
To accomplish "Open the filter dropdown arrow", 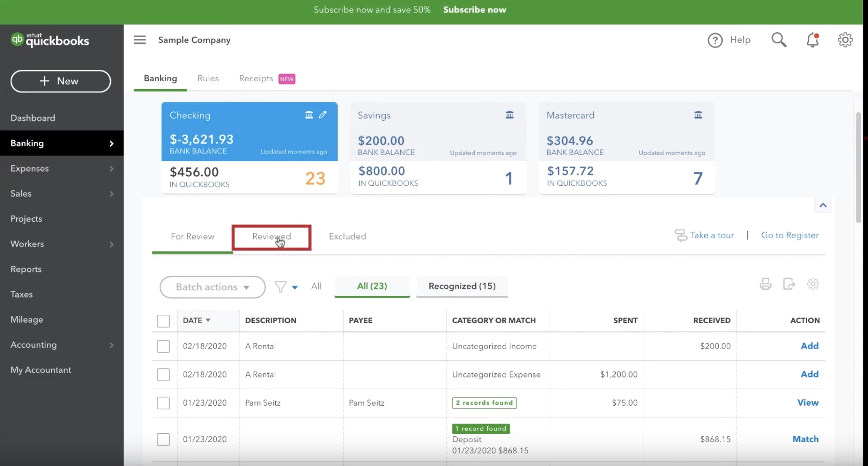I will coord(295,287).
